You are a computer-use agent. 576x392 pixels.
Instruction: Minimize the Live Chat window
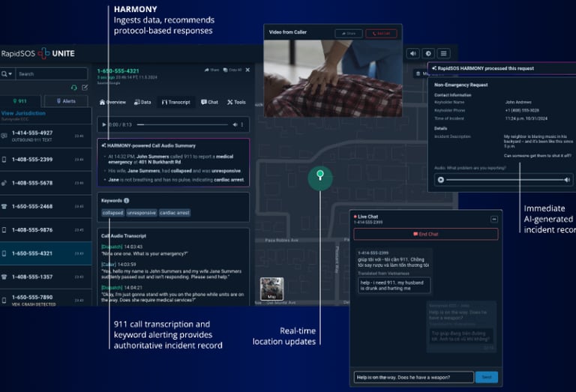pyautogui.click(x=494, y=219)
